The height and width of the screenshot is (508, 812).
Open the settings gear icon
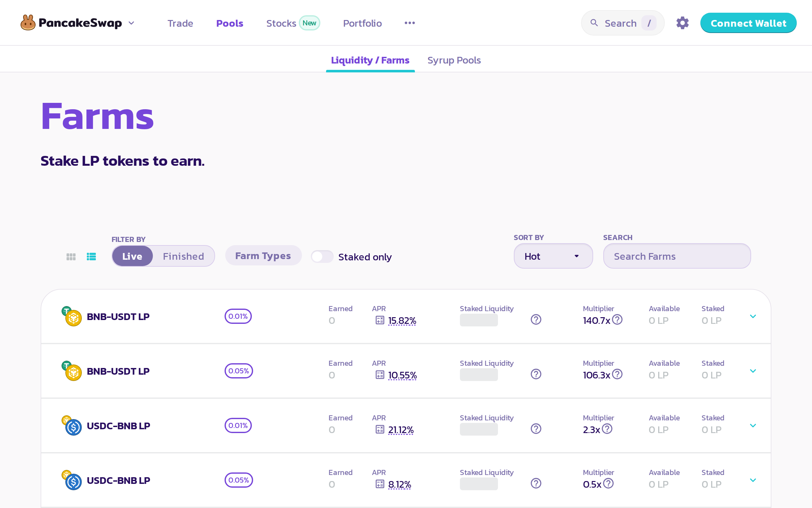pos(682,23)
